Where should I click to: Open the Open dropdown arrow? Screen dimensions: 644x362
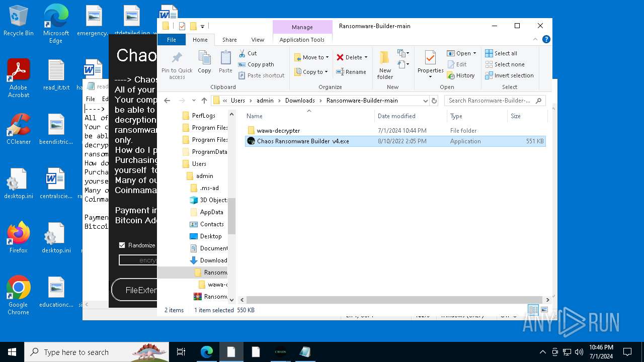click(x=474, y=53)
